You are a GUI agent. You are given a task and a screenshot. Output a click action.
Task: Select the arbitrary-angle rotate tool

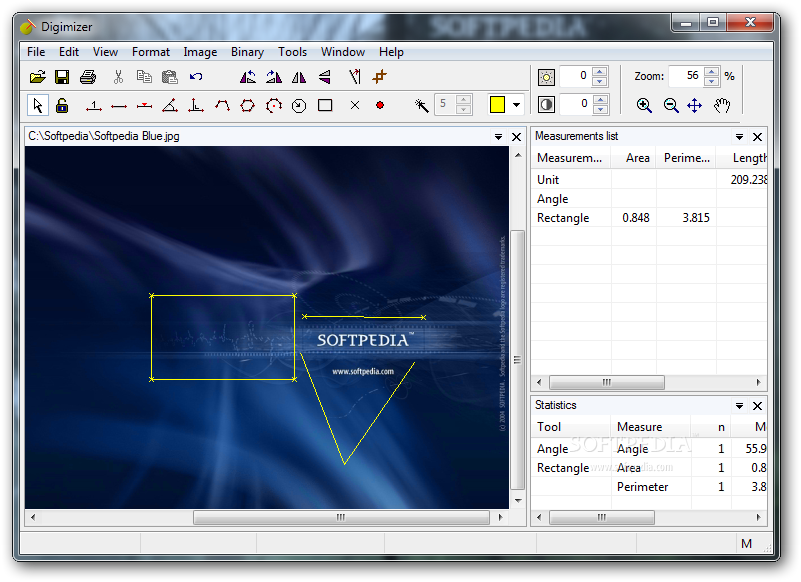pos(355,77)
